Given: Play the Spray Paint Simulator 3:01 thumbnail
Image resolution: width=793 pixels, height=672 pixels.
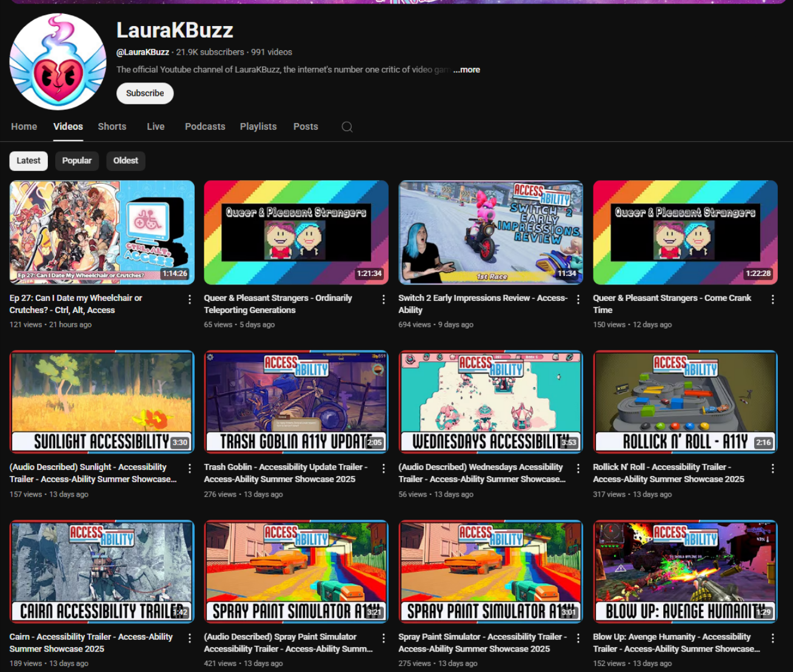Looking at the screenshot, I should tap(491, 571).
